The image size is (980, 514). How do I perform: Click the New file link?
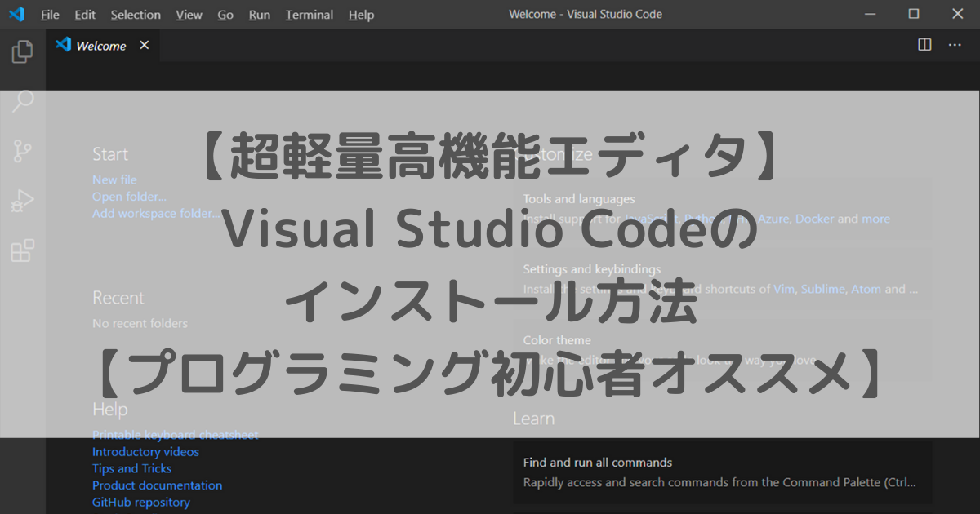pos(114,179)
